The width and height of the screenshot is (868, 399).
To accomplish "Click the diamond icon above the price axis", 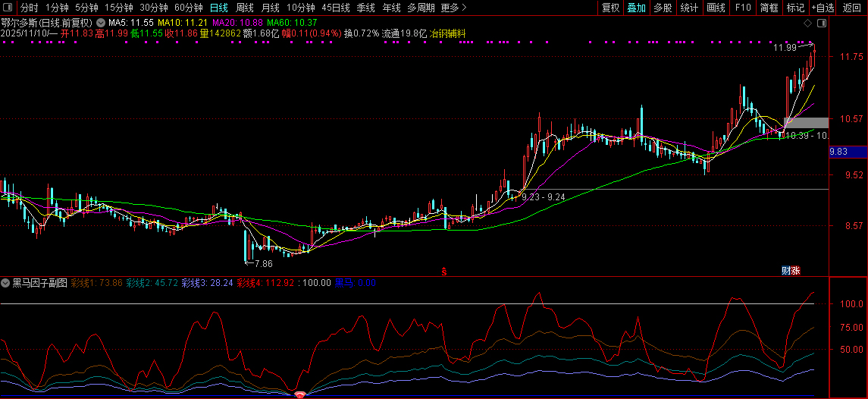I will point(807,24).
